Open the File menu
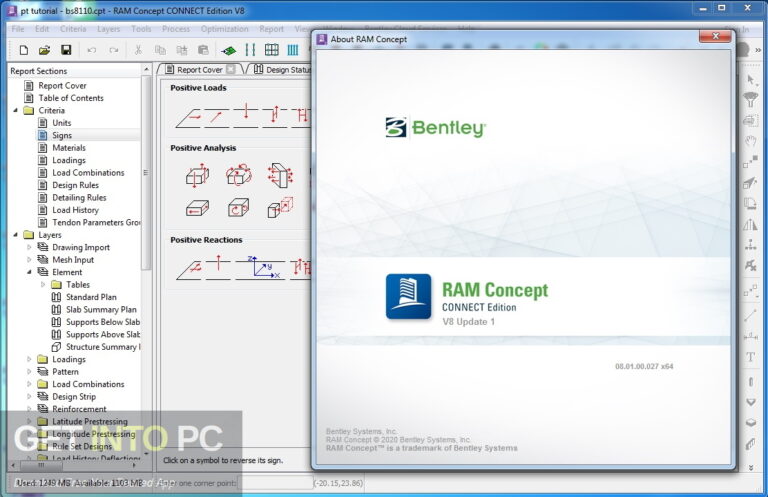Image resolution: width=768 pixels, height=497 pixels. [x=18, y=29]
